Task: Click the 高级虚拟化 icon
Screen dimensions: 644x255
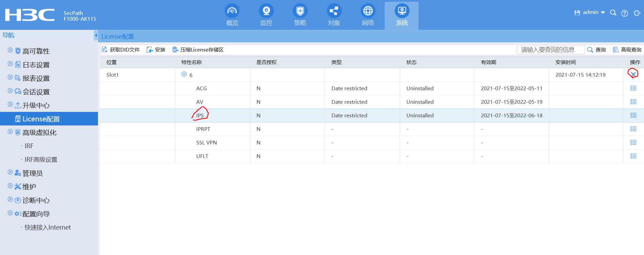Action: (18, 133)
